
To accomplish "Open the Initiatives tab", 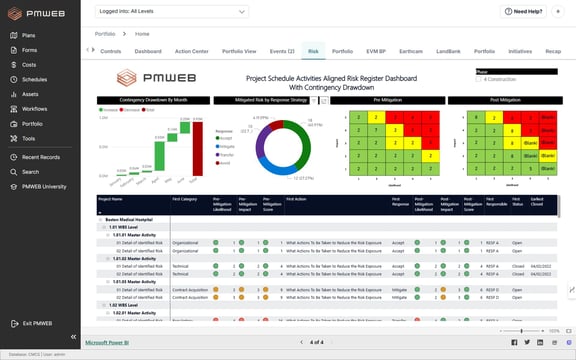I will pos(520,51).
